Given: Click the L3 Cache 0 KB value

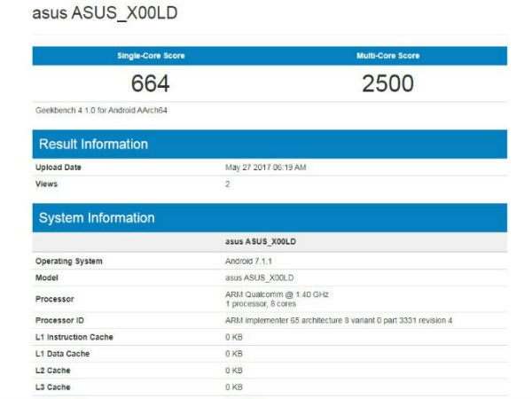Looking at the screenshot, I should point(234,387).
